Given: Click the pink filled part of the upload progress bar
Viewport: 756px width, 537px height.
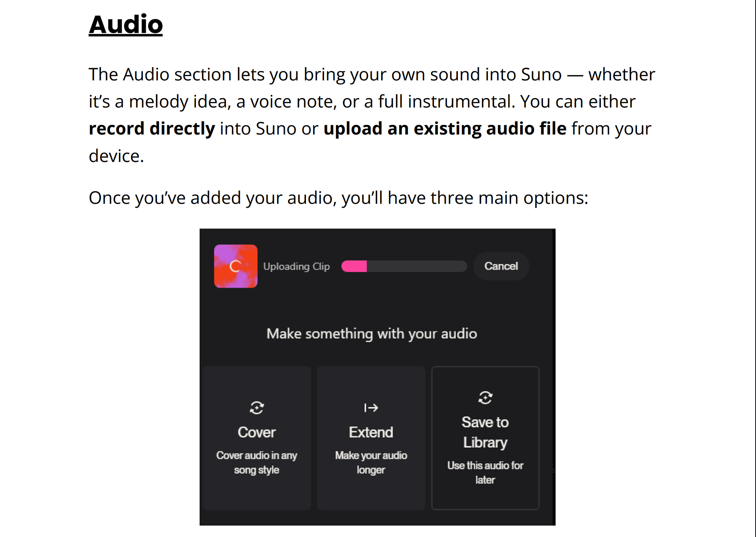Looking at the screenshot, I should [x=354, y=266].
